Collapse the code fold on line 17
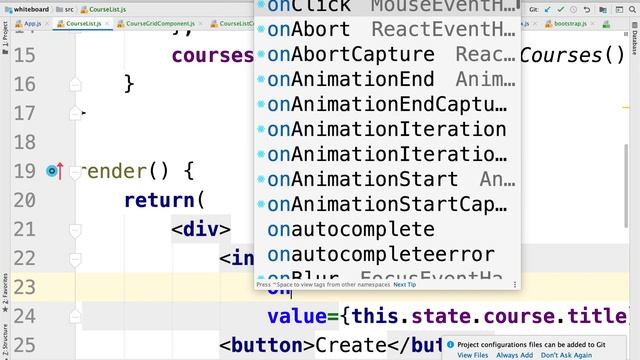 tap(75, 113)
